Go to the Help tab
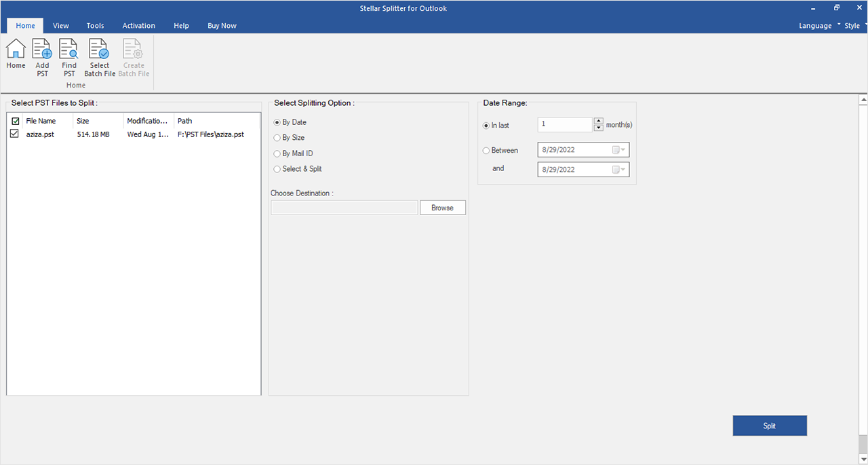868x465 pixels. [x=181, y=26]
